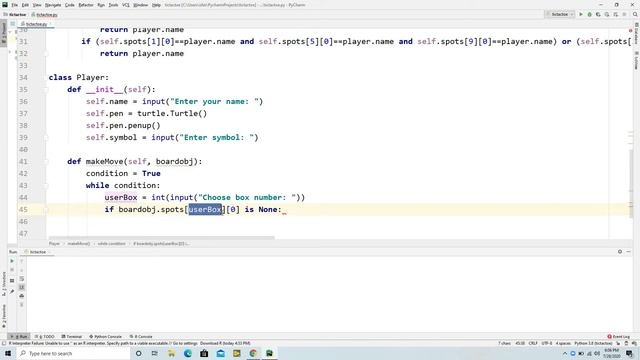
Task: Click the Type here to search box
Action: coord(73,353)
